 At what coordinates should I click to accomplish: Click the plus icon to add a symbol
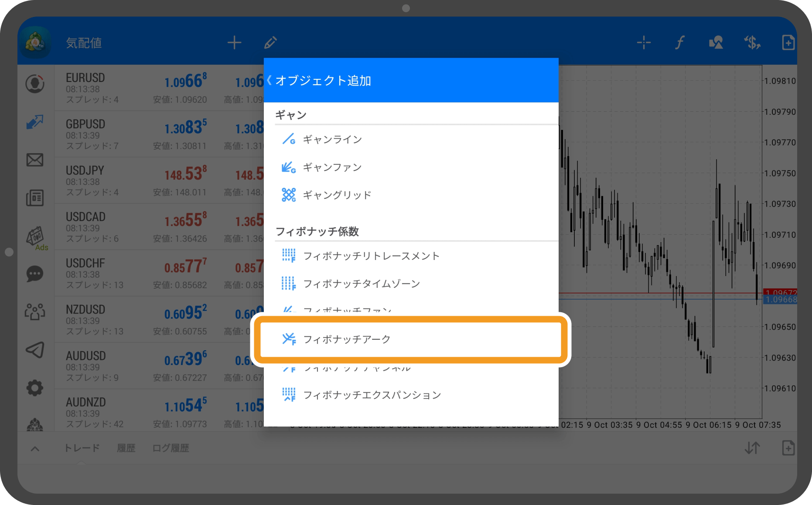click(x=234, y=42)
